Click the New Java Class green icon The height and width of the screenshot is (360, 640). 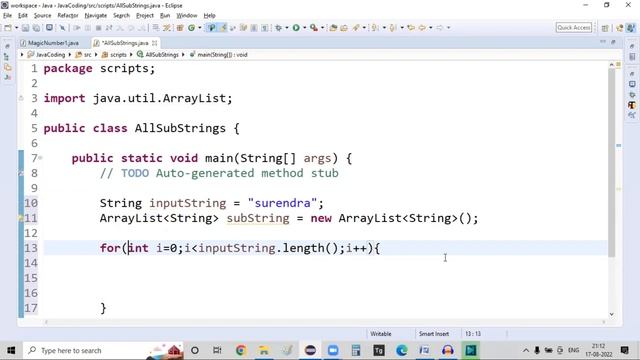coord(191,28)
